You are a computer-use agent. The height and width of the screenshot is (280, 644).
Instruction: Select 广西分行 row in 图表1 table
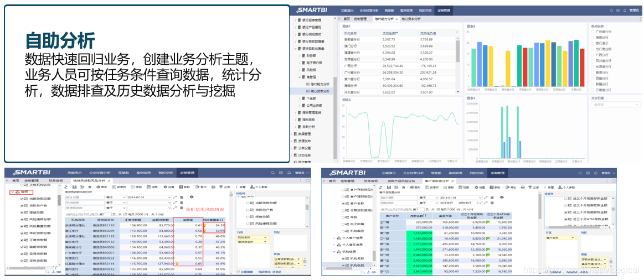coord(398,66)
